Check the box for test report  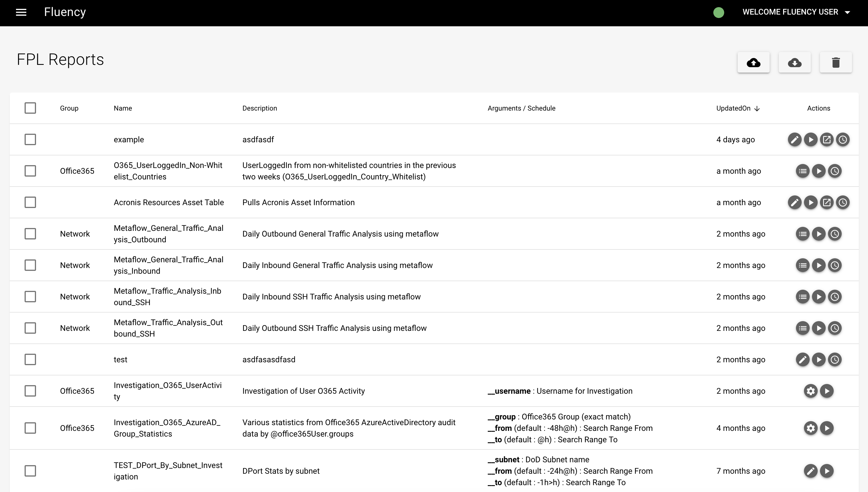click(x=30, y=359)
